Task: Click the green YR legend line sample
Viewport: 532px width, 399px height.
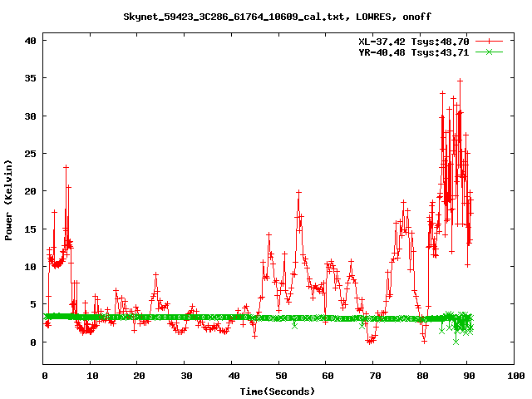Action: tap(489, 52)
